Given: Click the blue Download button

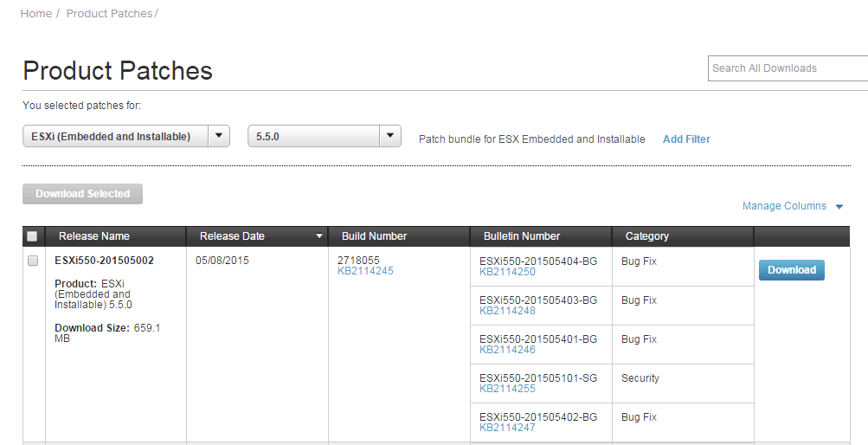Looking at the screenshot, I should point(792,270).
